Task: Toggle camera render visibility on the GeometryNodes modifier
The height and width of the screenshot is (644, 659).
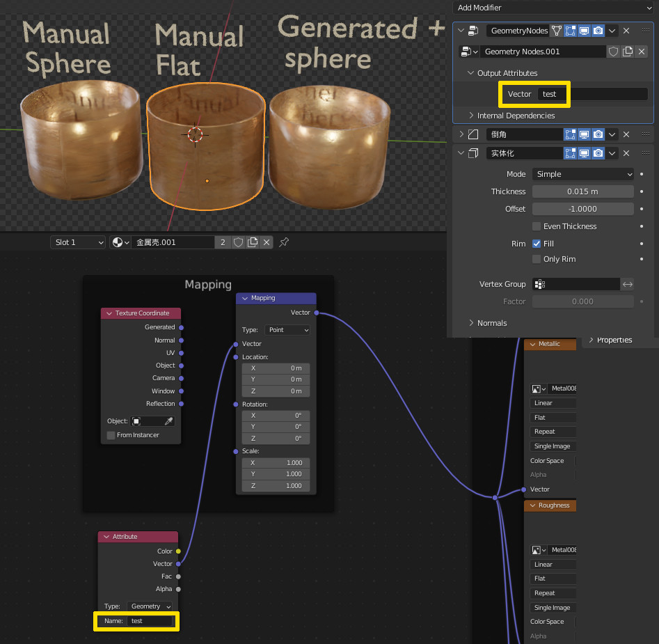Action: click(x=598, y=31)
